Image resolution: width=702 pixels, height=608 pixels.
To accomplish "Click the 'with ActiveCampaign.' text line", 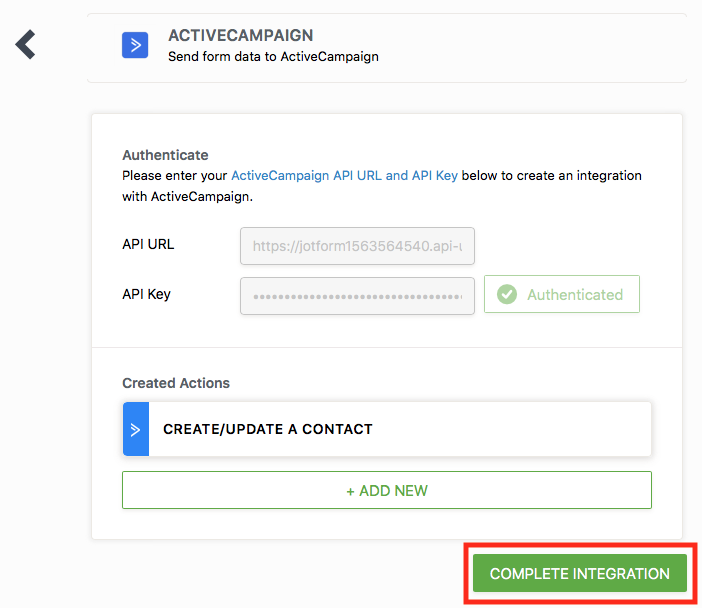I will [187, 196].
